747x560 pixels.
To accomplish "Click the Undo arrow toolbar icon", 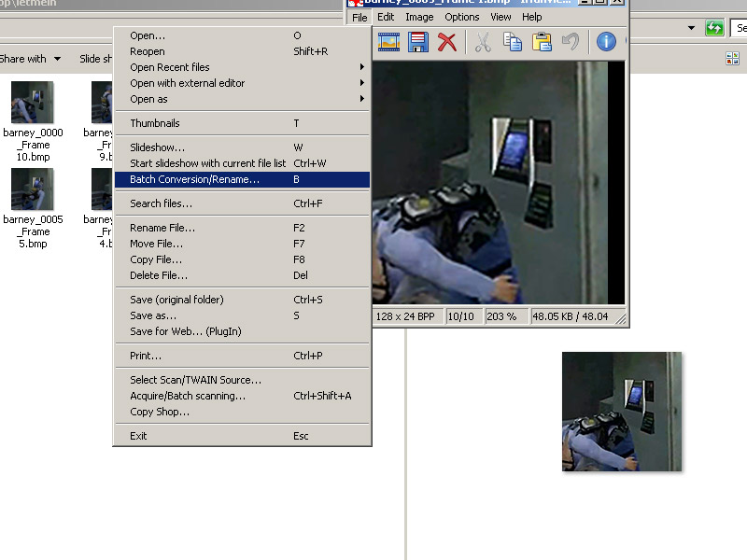I will tap(571, 42).
